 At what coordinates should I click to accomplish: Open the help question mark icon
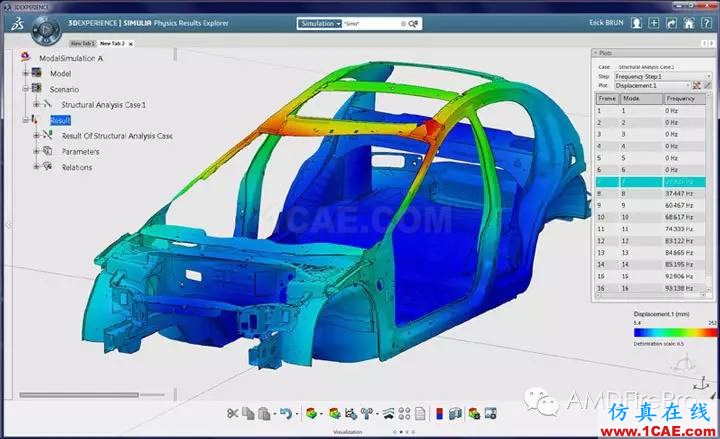(707, 23)
